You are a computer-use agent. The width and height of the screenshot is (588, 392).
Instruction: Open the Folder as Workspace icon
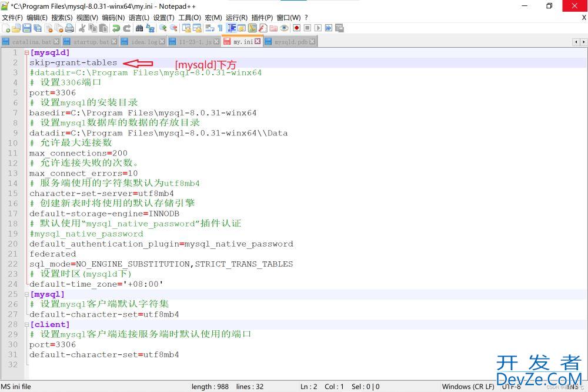point(273,28)
